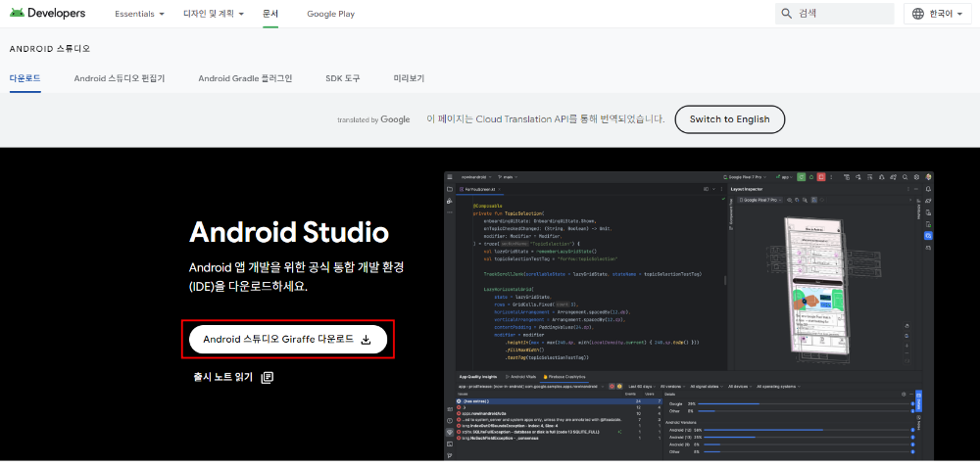Screen dimensions: 980x467
Task: Open the 출시 노트 읽기 link
Action: [223, 377]
